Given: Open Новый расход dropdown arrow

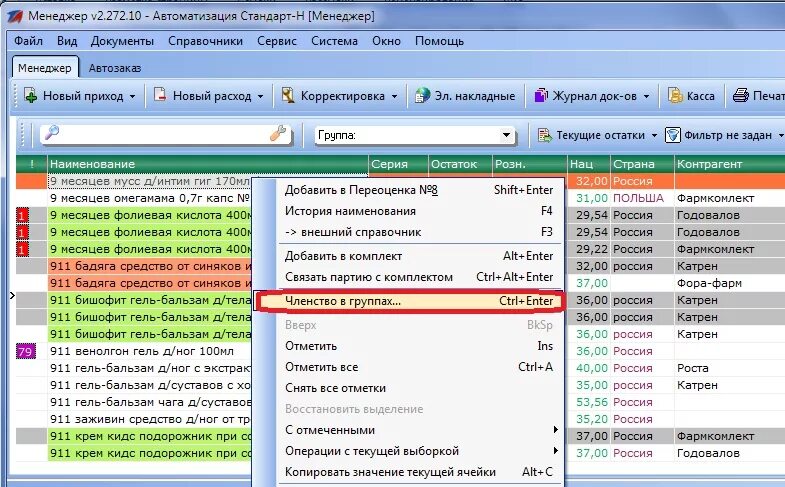Looking at the screenshot, I should tap(260, 96).
